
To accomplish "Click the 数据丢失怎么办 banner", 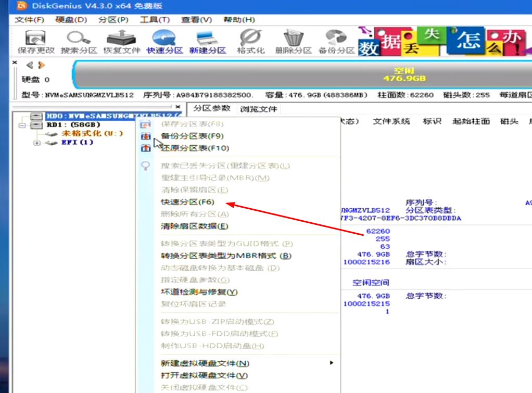I will point(445,42).
